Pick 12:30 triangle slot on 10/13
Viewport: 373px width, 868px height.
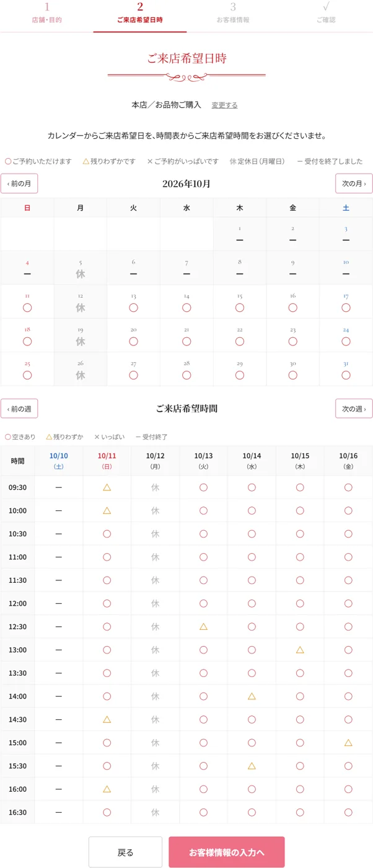pos(203,627)
